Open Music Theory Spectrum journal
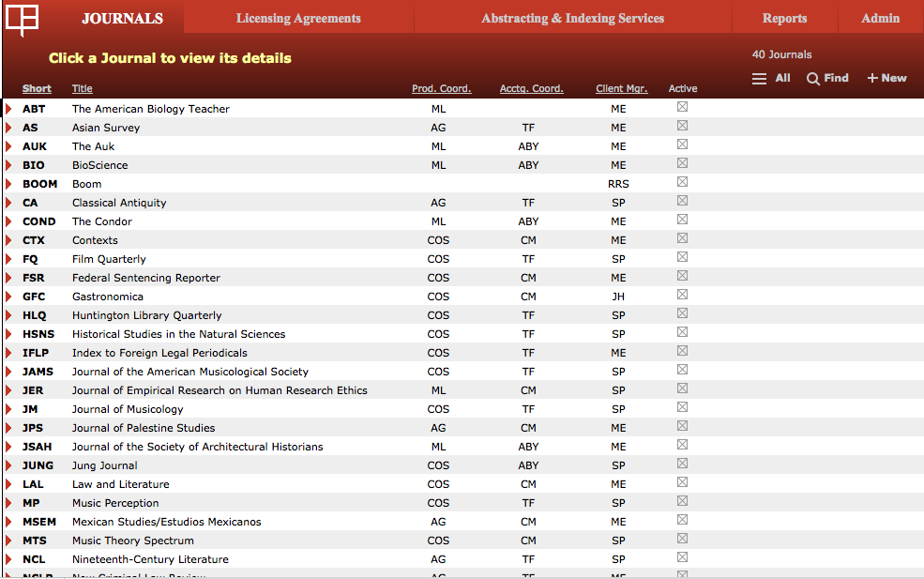The image size is (924, 579). [132, 541]
